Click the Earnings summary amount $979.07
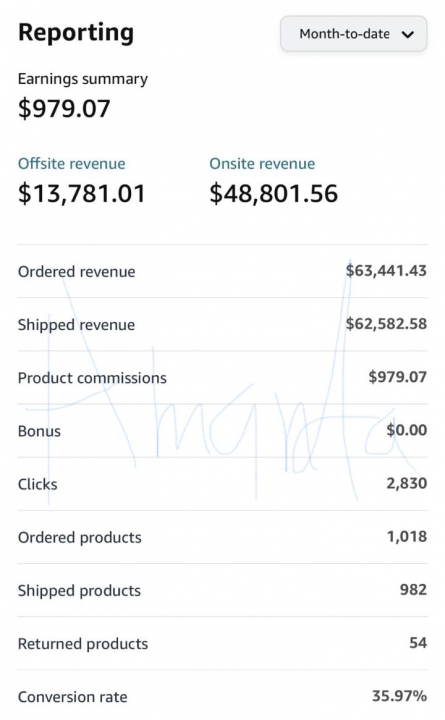445x720 pixels. [x=64, y=108]
